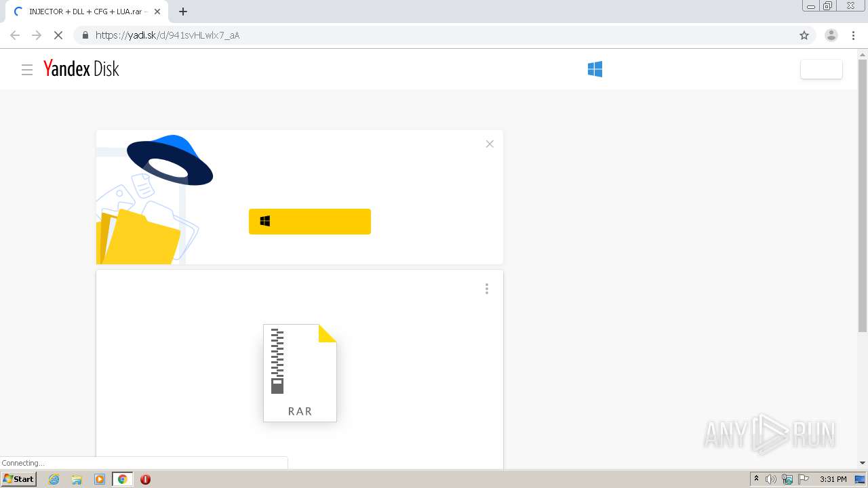Restore down the Chrome window
The width and height of the screenshot is (868, 488).
[828, 6]
